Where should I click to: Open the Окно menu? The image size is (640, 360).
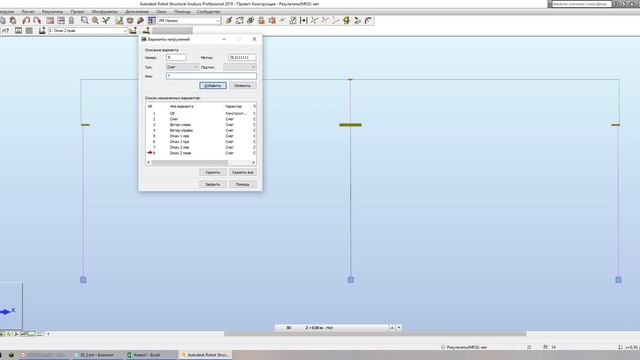(x=161, y=12)
